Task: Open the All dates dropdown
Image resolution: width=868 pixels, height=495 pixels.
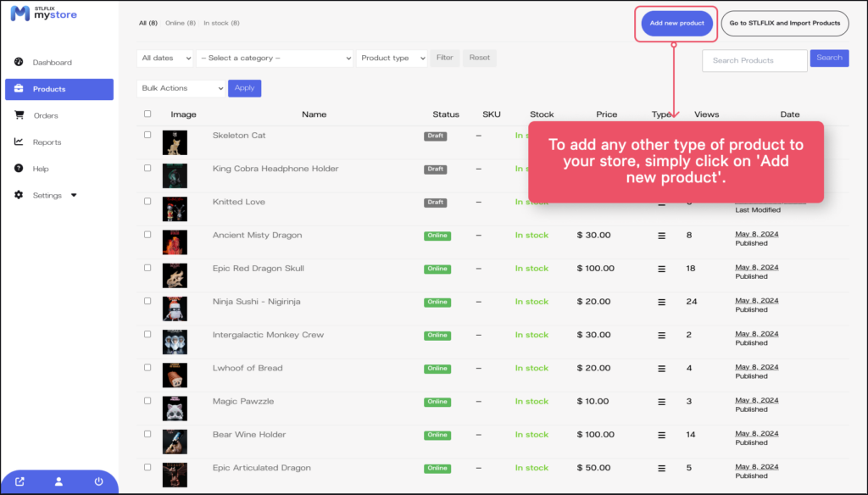Action: pos(164,58)
